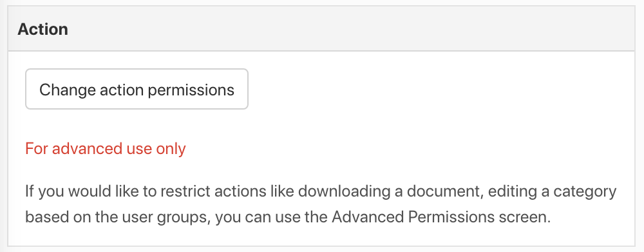
Task: Click the word 'For' beginning the red warning
Action: [x=37, y=148]
